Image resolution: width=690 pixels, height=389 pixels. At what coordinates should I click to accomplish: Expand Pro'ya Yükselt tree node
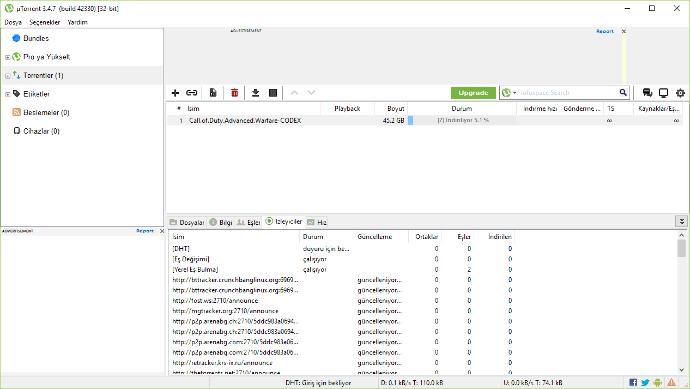pyautogui.click(x=7, y=57)
